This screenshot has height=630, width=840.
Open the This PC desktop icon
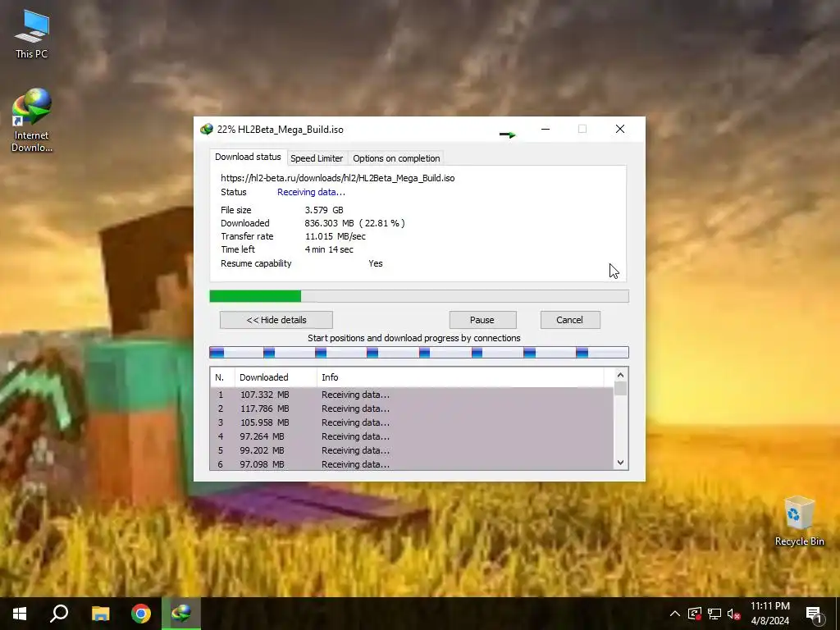tap(32, 34)
